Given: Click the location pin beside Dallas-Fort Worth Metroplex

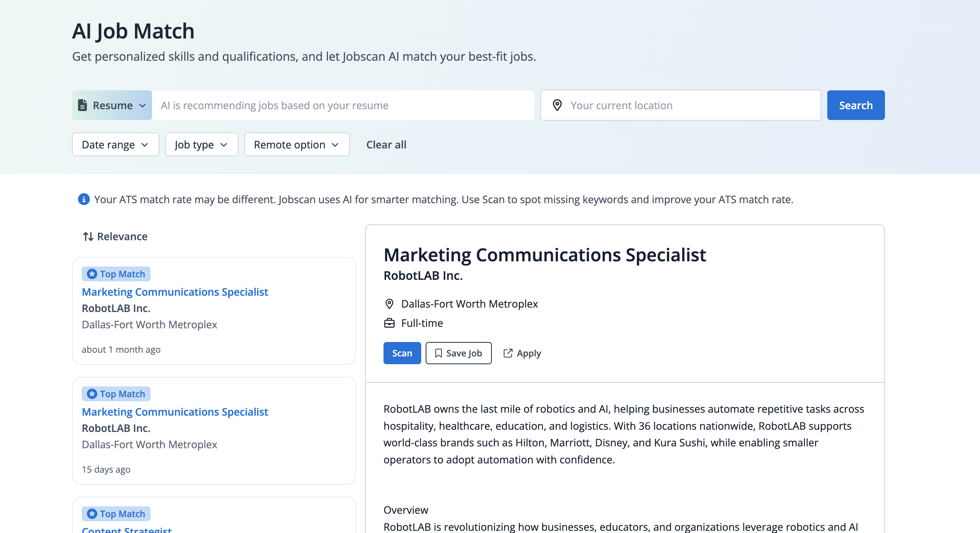Looking at the screenshot, I should click(x=389, y=304).
